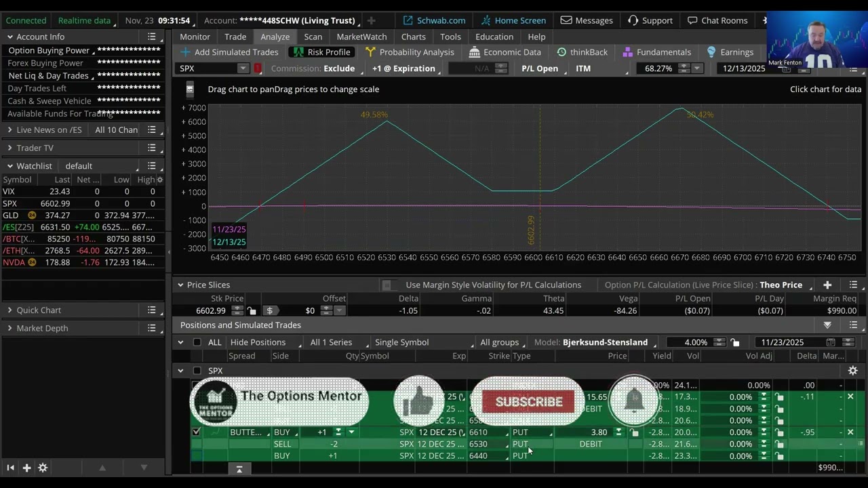The width and height of the screenshot is (868, 488).
Task: Toggle the SPX group checkbox
Action: (x=197, y=371)
